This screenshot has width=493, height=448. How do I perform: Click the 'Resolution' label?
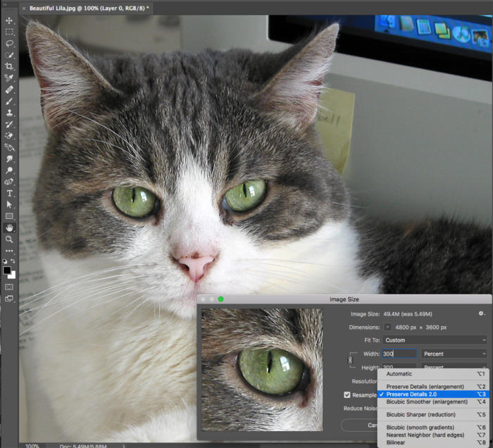click(364, 381)
